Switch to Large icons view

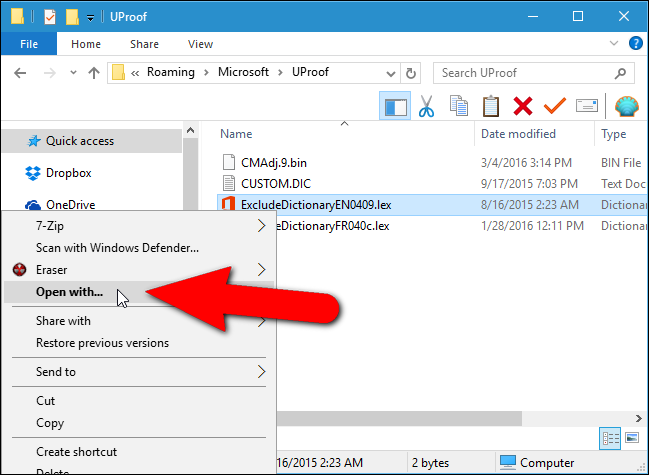632,438
